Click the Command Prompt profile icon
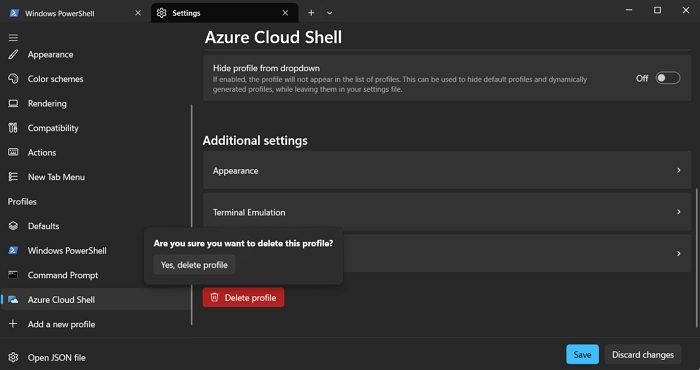 pos(13,275)
